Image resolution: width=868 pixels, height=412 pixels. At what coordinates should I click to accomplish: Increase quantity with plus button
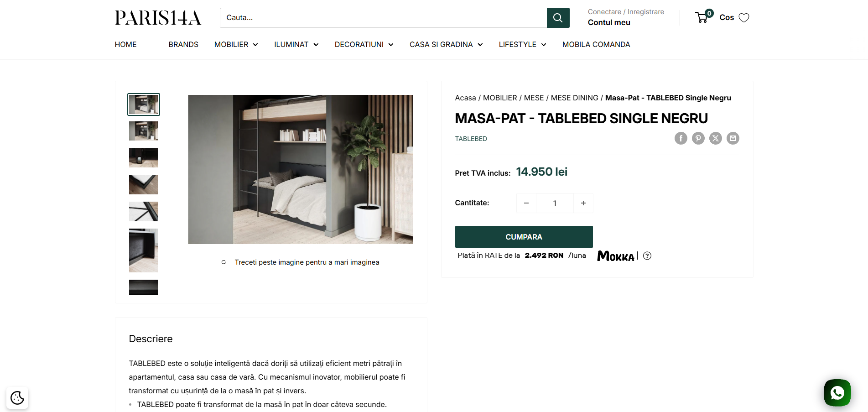(583, 203)
